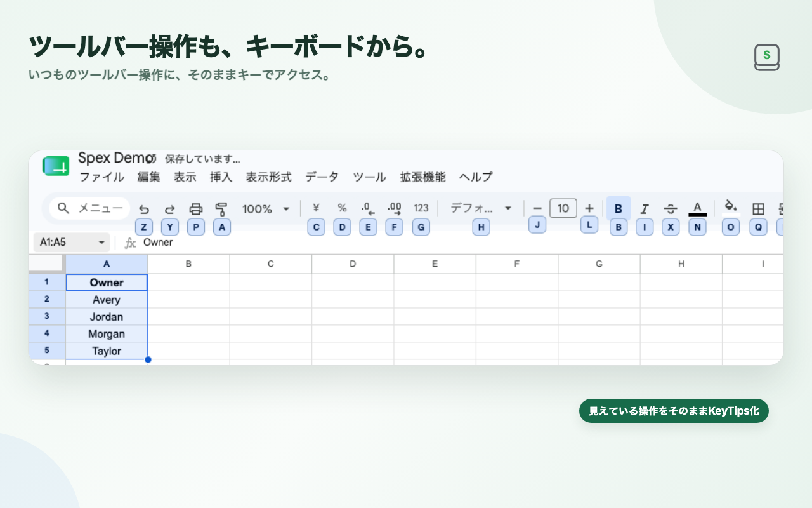Click the cell containing Jordan
This screenshot has height=508, width=812.
pyautogui.click(x=107, y=317)
